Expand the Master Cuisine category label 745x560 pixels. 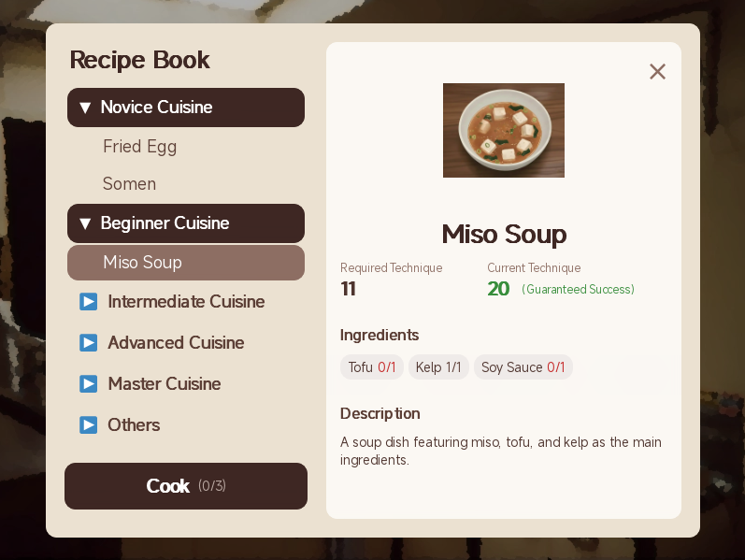tap(165, 384)
